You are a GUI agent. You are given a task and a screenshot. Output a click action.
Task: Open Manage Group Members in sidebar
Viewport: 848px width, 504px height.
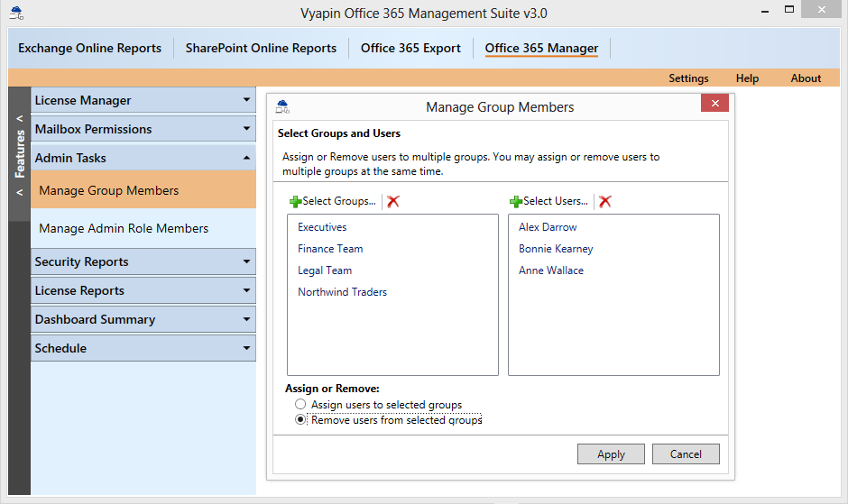[x=143, y=190]
